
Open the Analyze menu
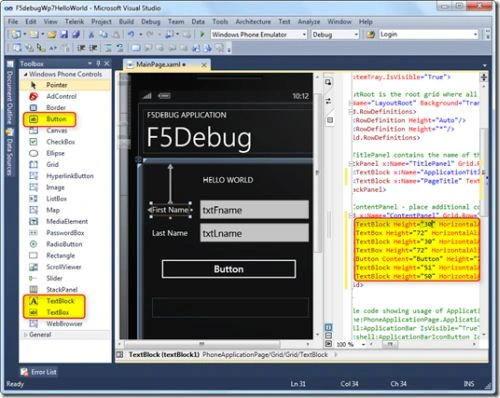pyautogui.click(x=309, y=22)
